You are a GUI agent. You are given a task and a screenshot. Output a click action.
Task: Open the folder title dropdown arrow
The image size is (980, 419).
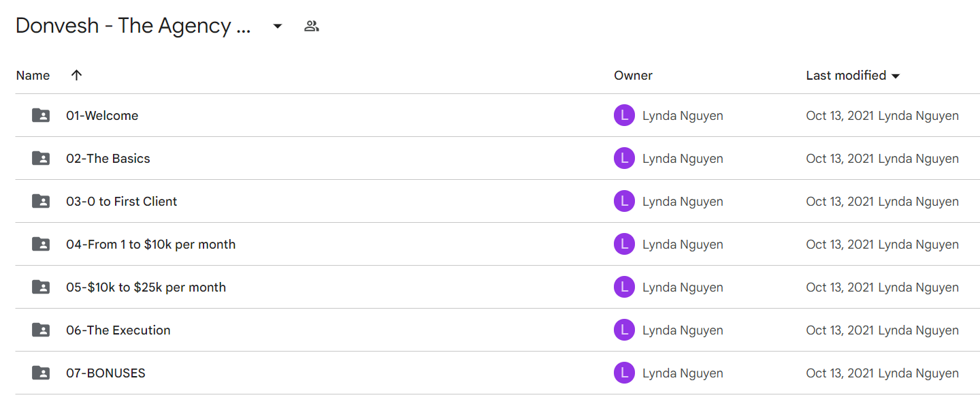point(278,27)
